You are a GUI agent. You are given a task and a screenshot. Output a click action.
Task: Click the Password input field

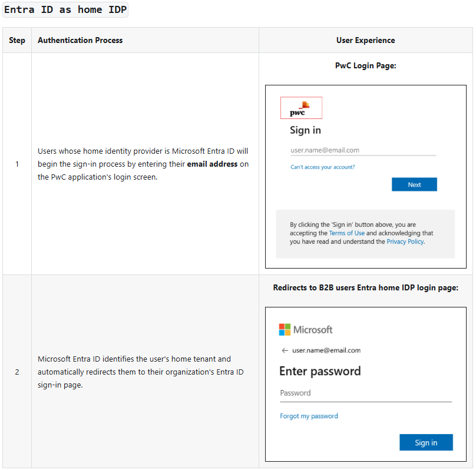pos(366,394)
